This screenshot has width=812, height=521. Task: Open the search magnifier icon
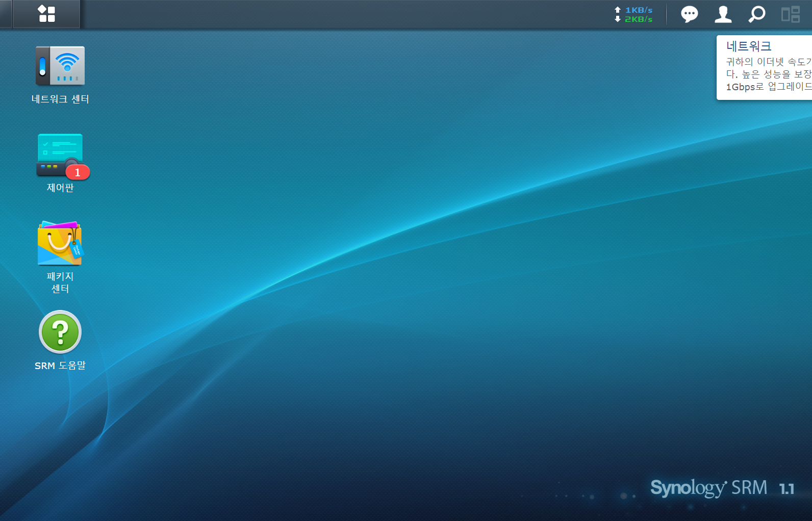pyautogui.click(x=757, y=14)
